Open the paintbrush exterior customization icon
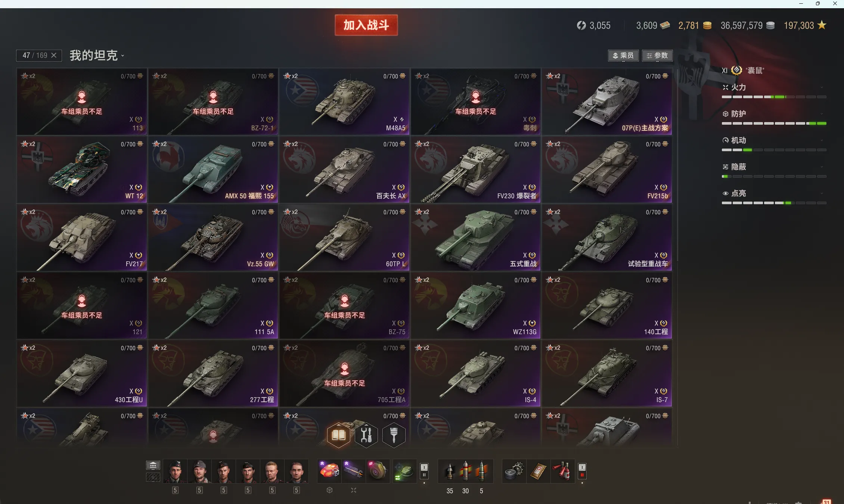Screen dimensions: 844x504 tap(394, 435)
